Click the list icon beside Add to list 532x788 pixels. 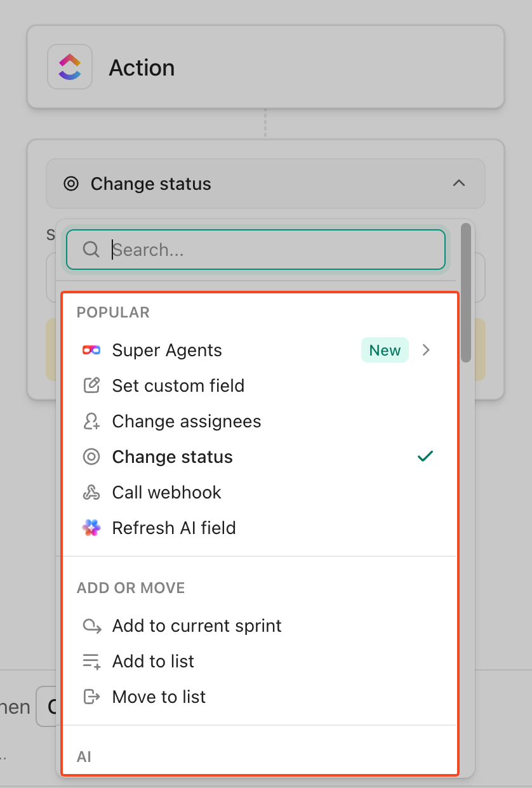[x=93, y=661]
